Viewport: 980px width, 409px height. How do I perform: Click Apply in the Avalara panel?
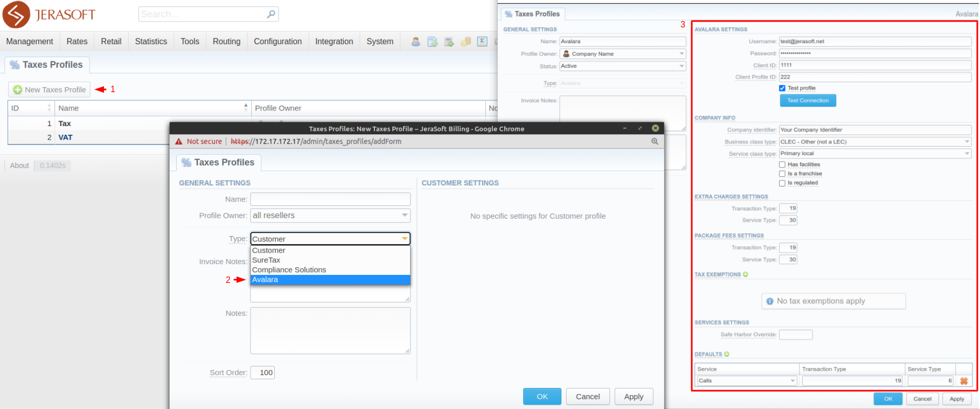click(957, 399)
